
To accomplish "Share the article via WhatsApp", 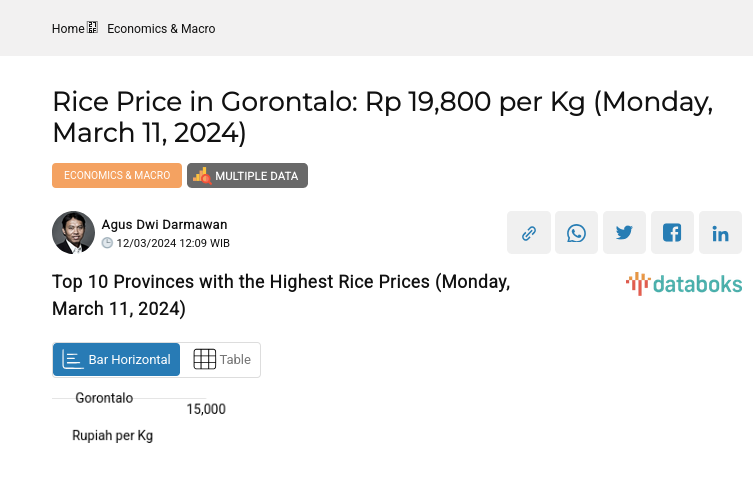I will click(576, 233).
